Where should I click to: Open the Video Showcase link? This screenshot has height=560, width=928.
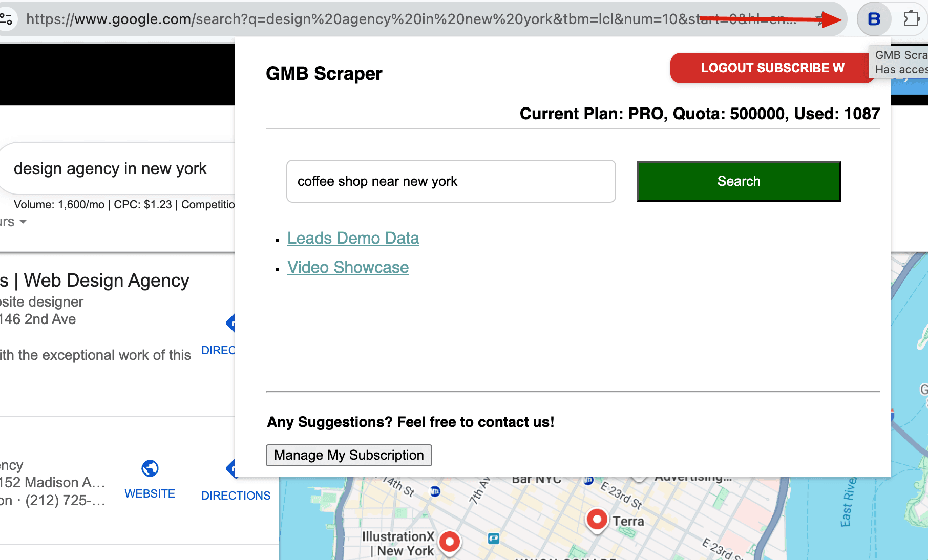pos(348,267)
